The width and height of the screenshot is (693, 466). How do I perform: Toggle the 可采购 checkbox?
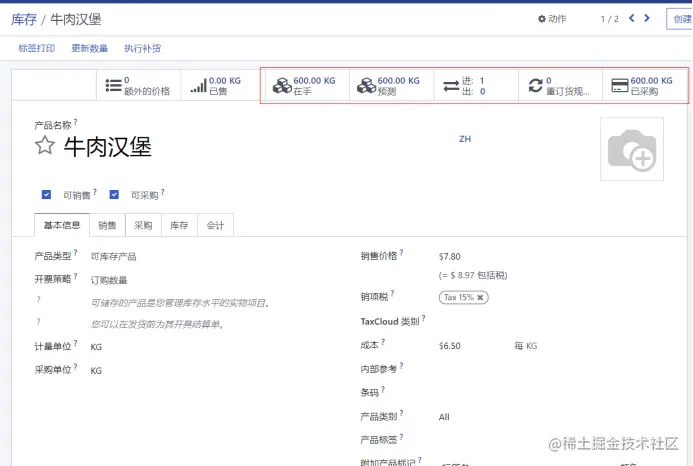tap(114, 195)
